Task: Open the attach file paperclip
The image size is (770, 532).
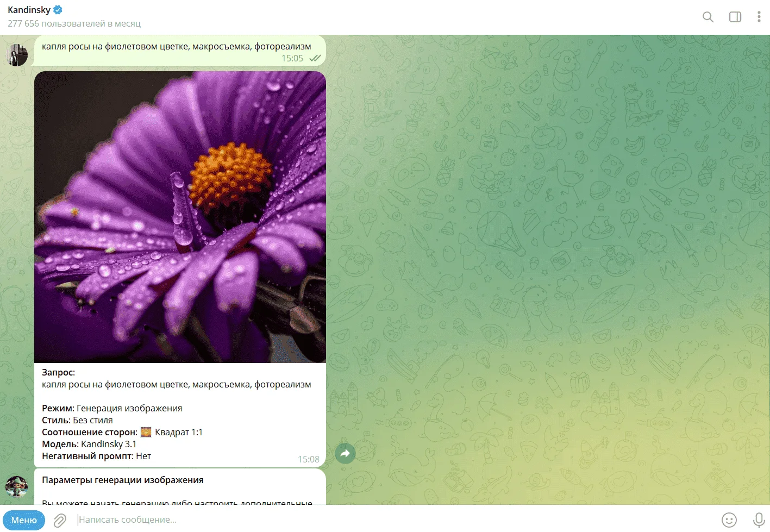Action: [60, 520]
